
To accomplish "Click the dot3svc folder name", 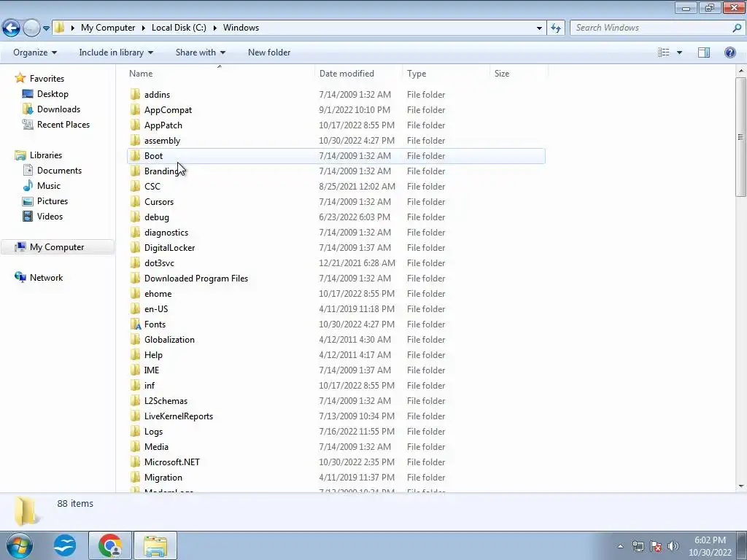I will tap(159, 262).
